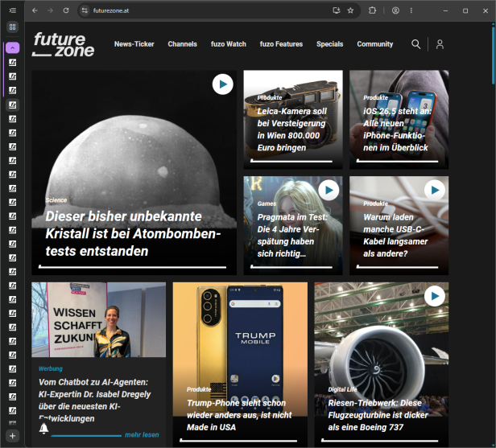
Task: Open the extensions puzzle icon
Action: pyautogui.click(x=372, y=10)
